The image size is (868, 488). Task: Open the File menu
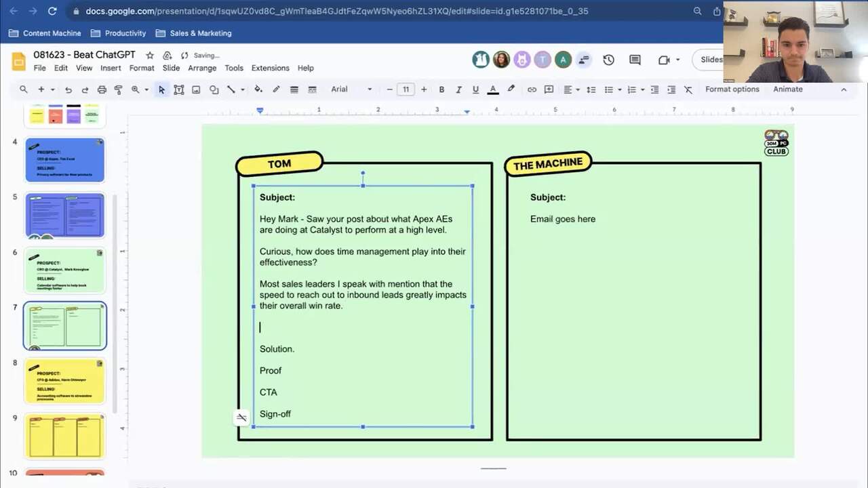click(40, 68)
